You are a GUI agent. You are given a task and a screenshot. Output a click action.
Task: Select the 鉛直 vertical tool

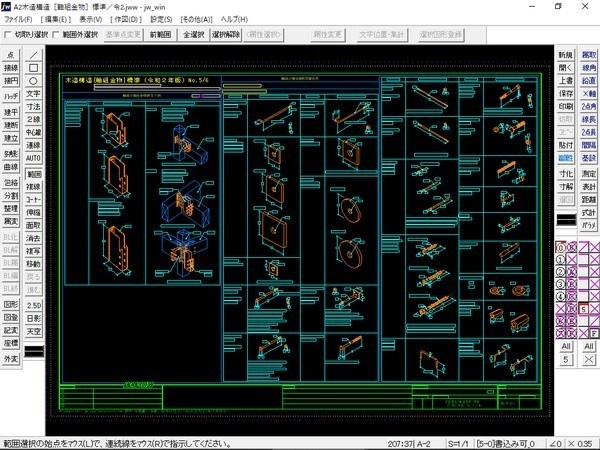click(x=589, y=81)
